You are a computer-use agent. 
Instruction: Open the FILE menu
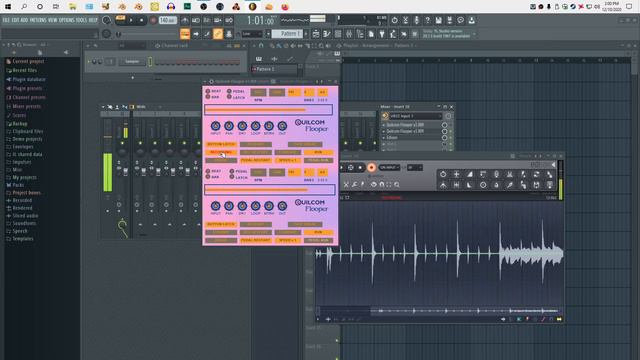pyautogui.click(x=6, y=20)
